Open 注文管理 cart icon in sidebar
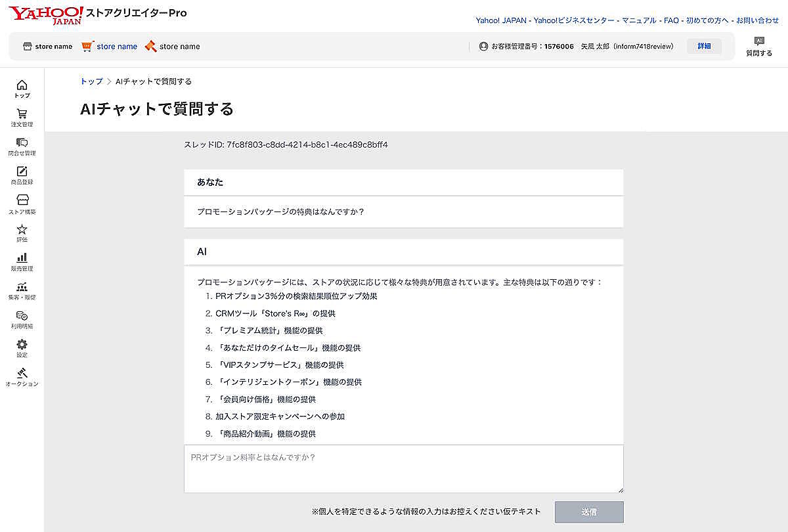The height and width of the screenshot is (532, 788). tap(22, 114)
